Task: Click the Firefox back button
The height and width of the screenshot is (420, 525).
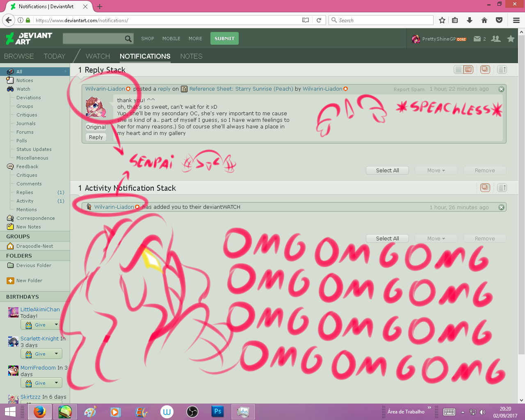Action: [x=9, y=20]
